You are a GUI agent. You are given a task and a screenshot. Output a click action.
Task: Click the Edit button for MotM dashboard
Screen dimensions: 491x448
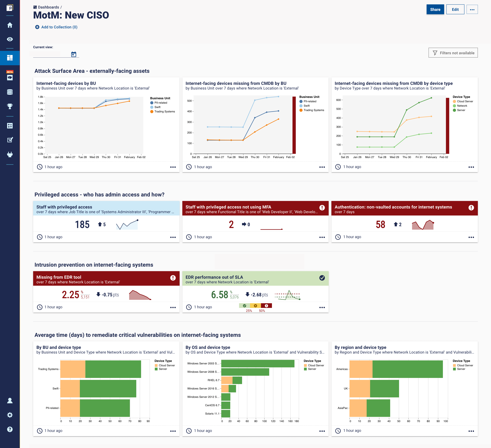pos(455,9)
